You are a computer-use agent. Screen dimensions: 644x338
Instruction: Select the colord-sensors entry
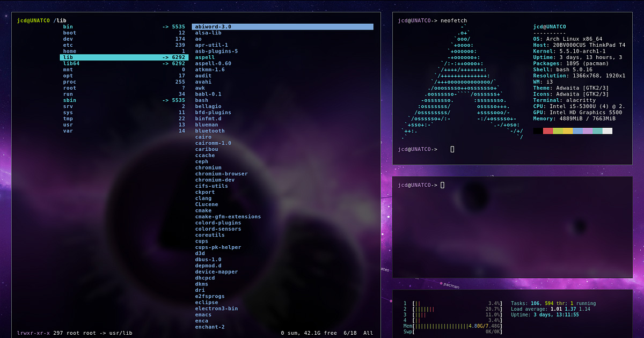coord(218,229)
